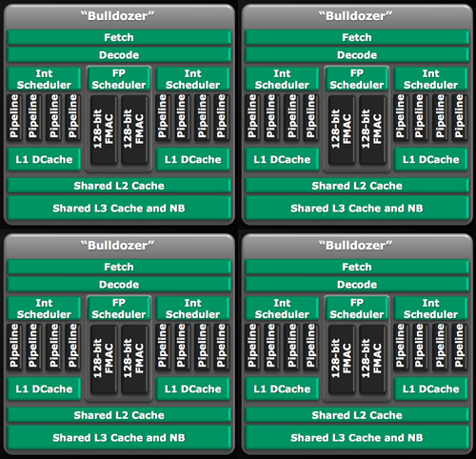Click right Int Scheduler in lower-right module
Image resolution: width=476 pixels, height=459 pixels.
(431, 309)
